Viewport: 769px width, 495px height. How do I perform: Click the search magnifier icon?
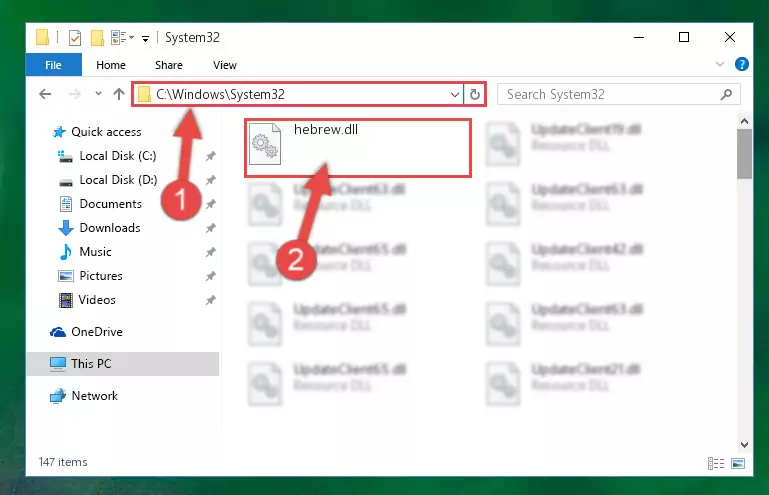pos(726,94)
